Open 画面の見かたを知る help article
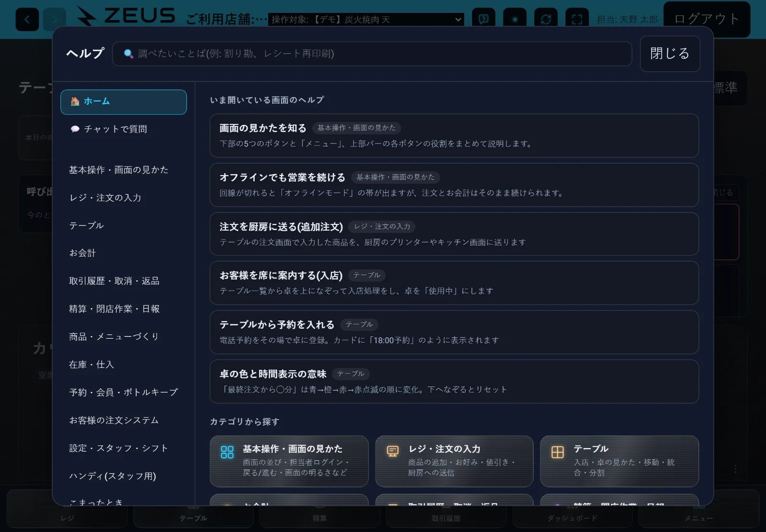The width and height of the screenshot is (766, 532). 454,135
